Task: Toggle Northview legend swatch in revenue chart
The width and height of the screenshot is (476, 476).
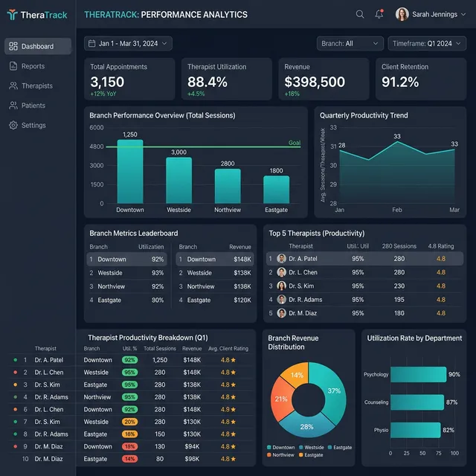Action: tap(269, 454)
